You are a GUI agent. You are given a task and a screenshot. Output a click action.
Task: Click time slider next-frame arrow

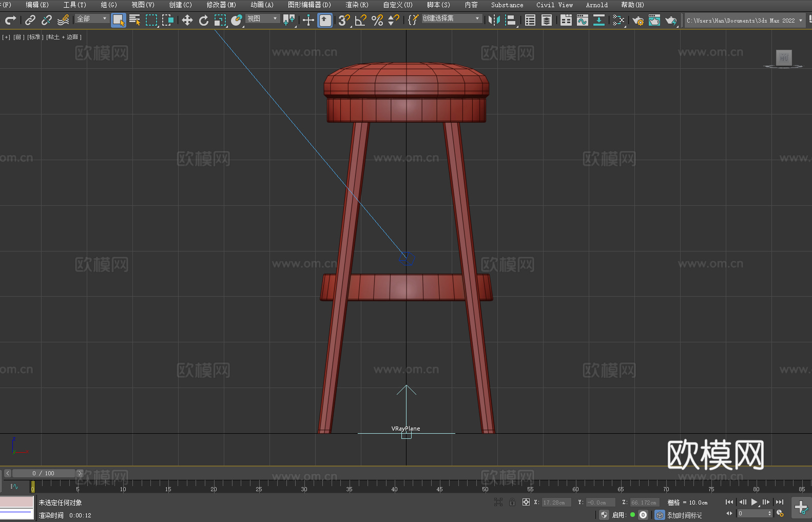pos(80,473)
